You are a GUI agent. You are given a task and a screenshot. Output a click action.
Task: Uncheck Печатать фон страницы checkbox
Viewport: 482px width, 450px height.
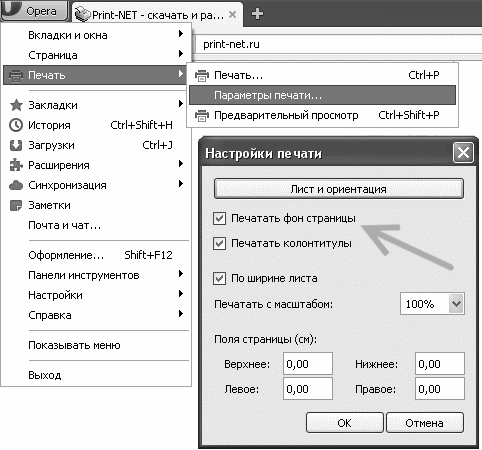219,219
